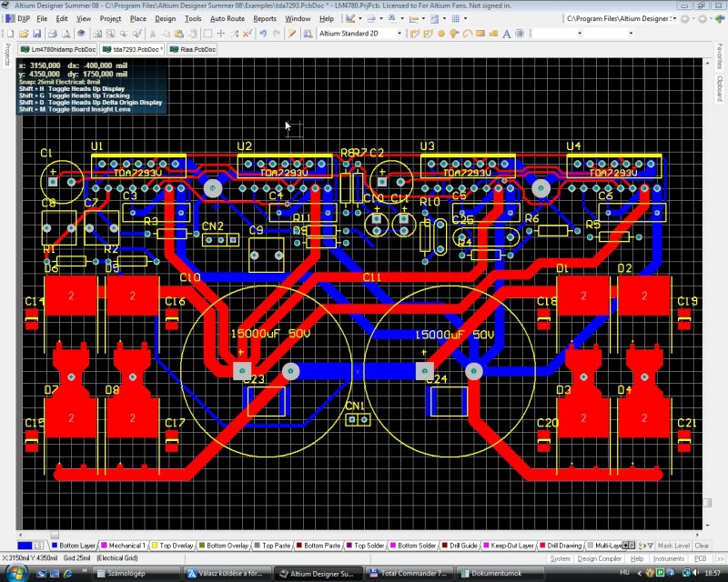
Task: Click the New document icon
Action: (x=11, y=34)
